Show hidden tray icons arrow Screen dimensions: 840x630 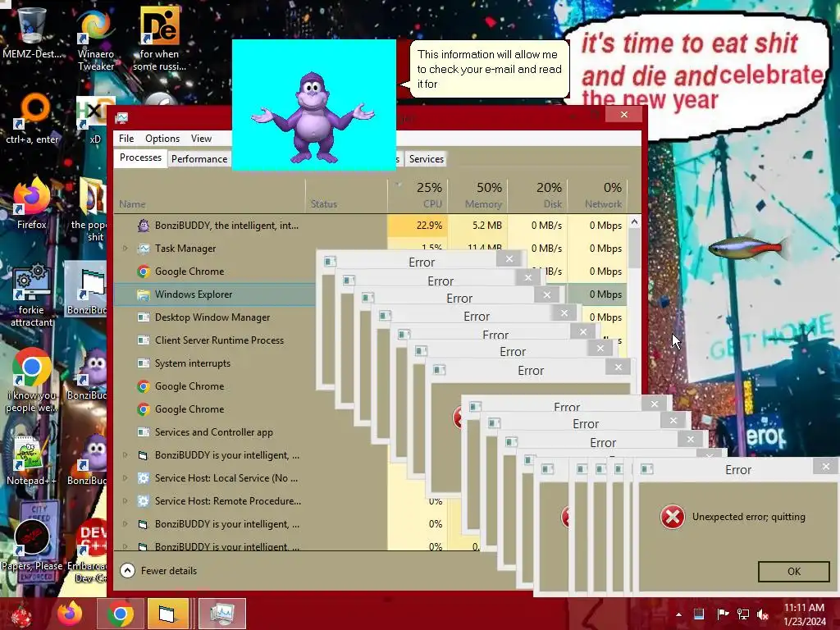click(x=678, y=614)
